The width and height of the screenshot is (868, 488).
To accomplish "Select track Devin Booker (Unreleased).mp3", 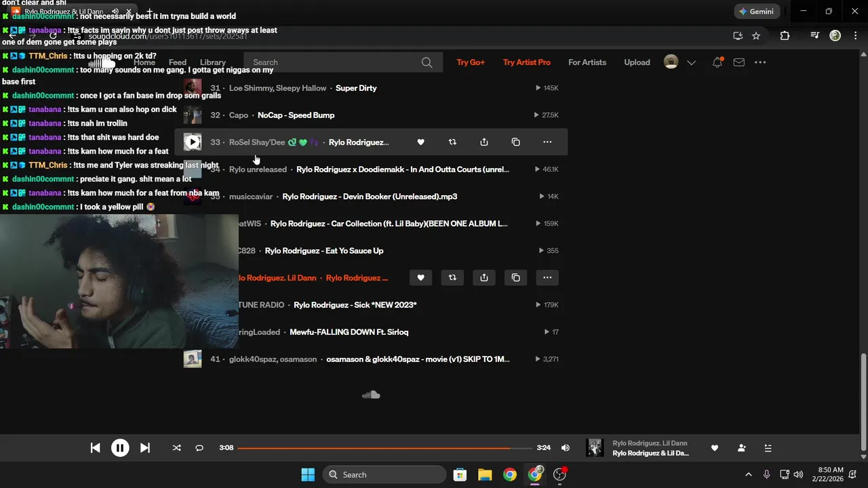I will pos(370,197).
